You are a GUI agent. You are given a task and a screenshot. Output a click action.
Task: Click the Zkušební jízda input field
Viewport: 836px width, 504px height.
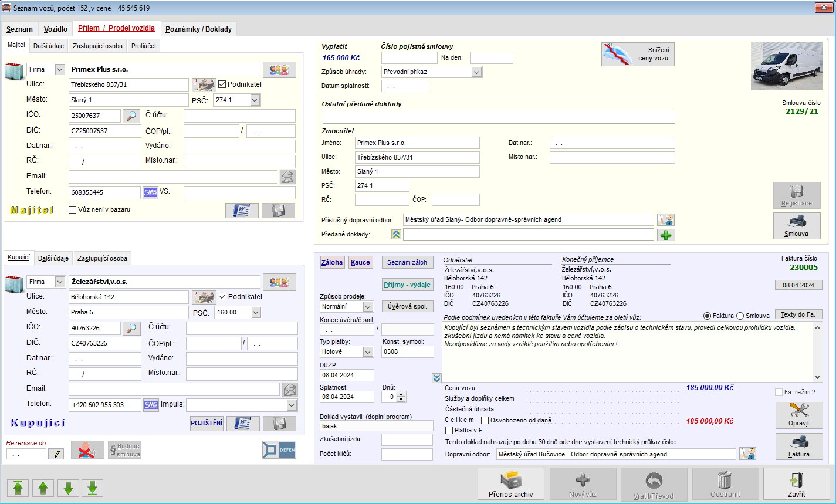click(407, 439)
